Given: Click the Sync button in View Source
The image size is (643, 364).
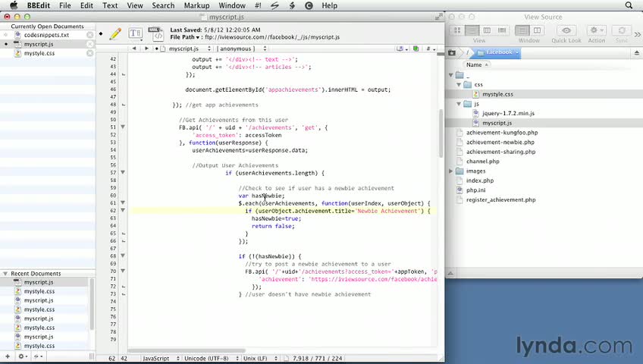Looking at the screenshot, I should tap(622, 30).
